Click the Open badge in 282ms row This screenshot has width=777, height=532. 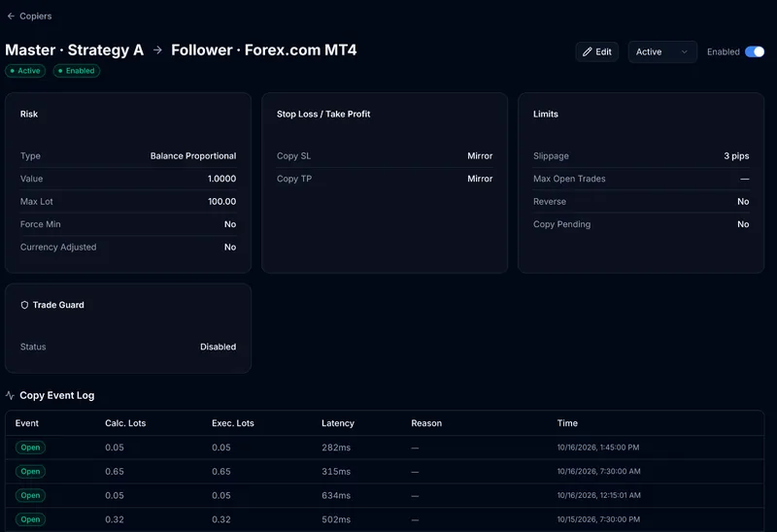tap(30, 448)
